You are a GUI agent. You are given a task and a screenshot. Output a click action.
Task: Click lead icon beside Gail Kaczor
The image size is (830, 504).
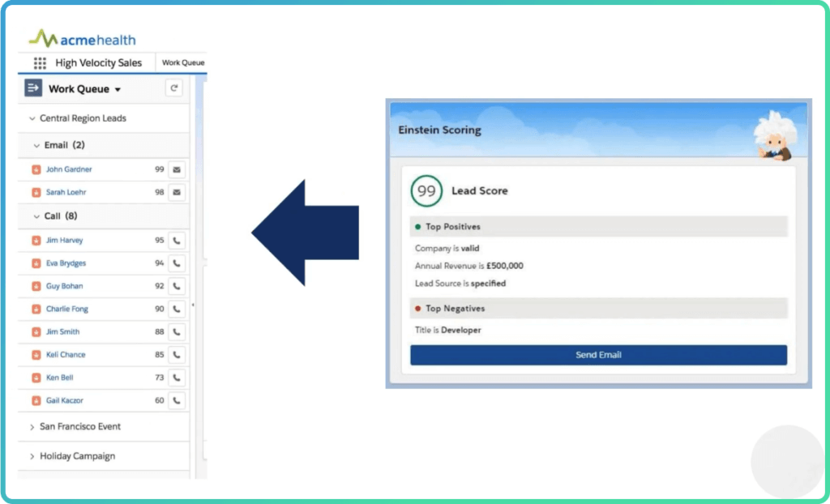(36, 400)
